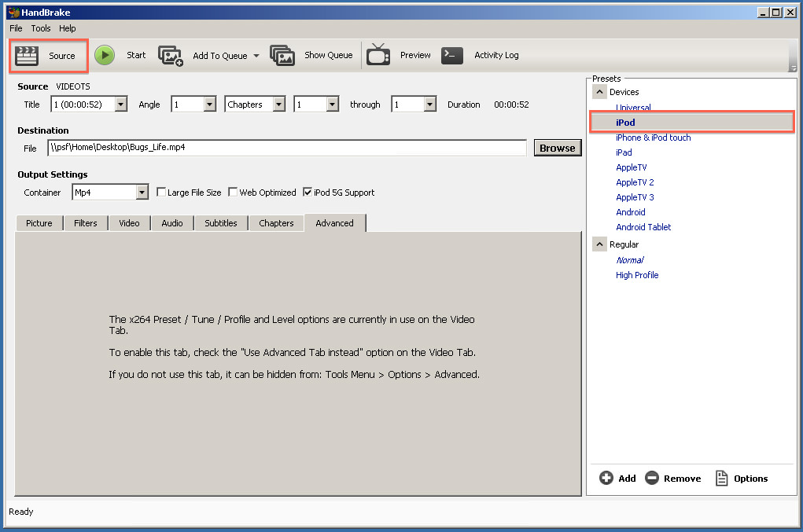Switch to the Filters tab

click(x=86, y=223)
